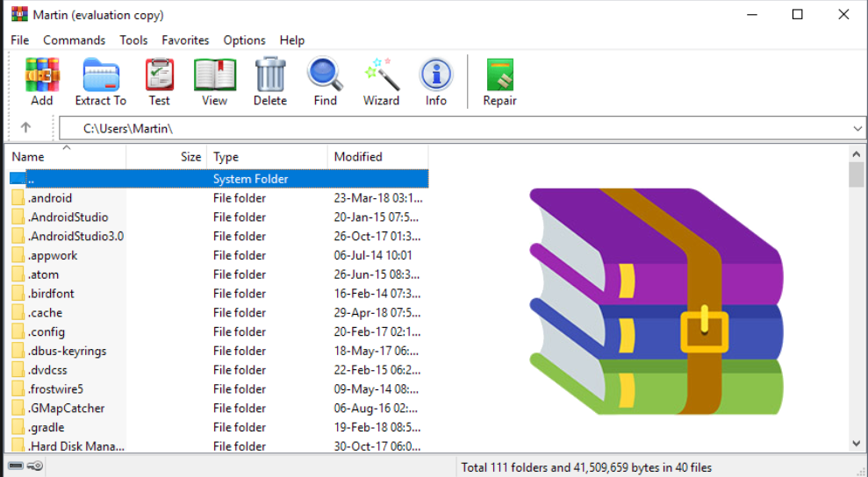Viewport: 868px width, 477px height.
Task: Sort by the Modified column header
Action: click(x=378, y=157)
